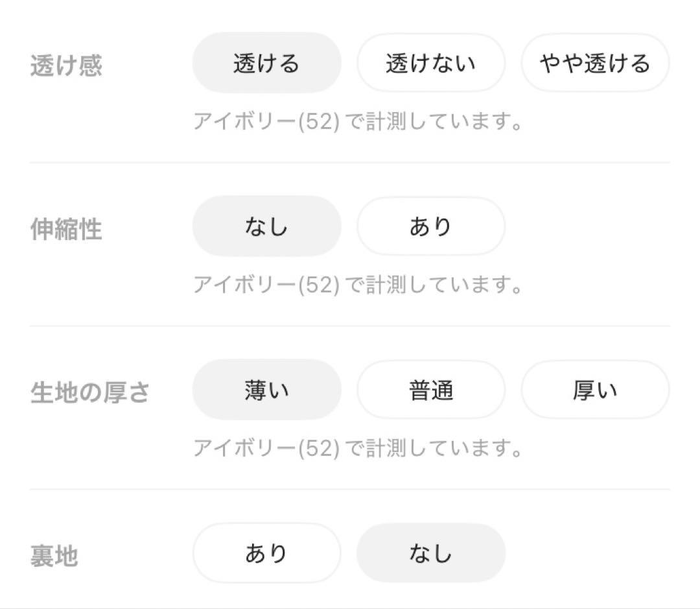The width and height of the screenshot is (700, 609).
Task: Click the 透け感 row label
Action: pyautogui.click(x=66, y=66)
